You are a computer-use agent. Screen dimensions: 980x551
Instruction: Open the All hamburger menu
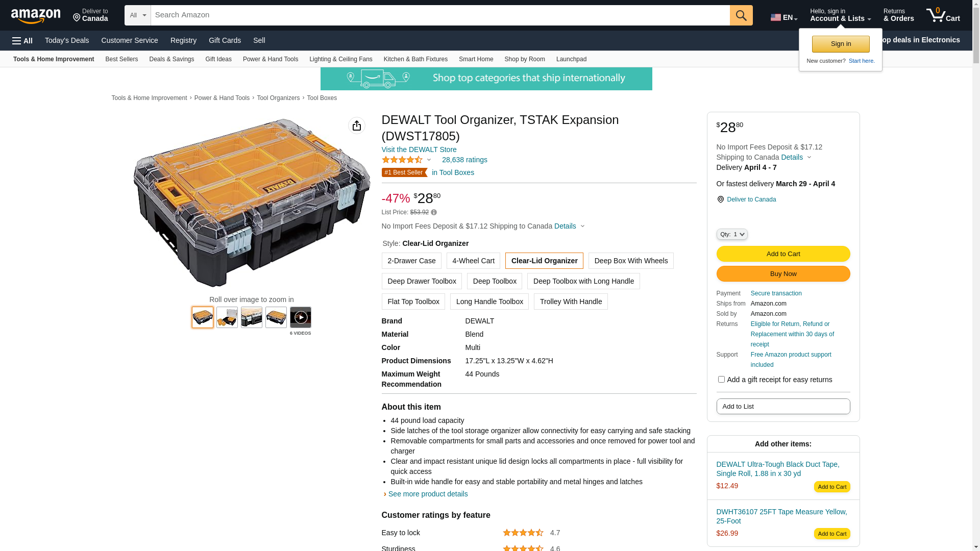click(x=22, y=41)
